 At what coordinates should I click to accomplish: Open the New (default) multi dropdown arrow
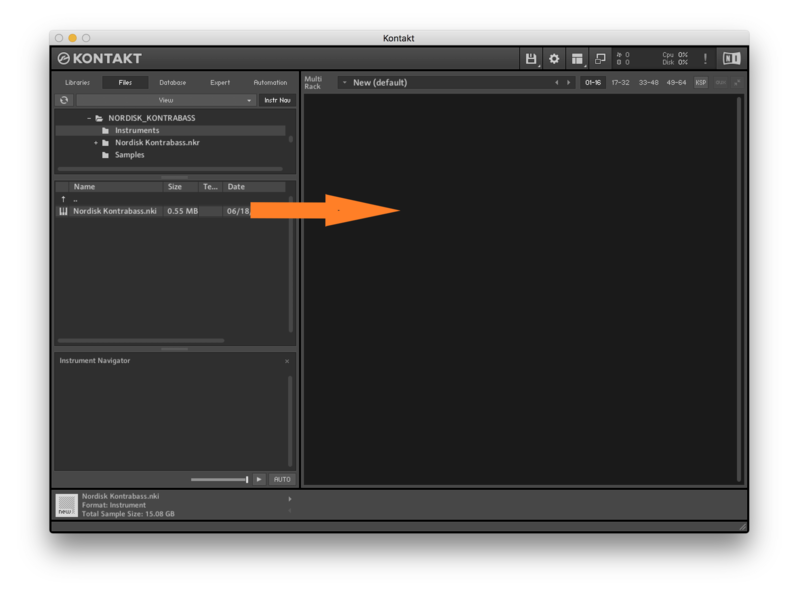[x=344, y=83]
